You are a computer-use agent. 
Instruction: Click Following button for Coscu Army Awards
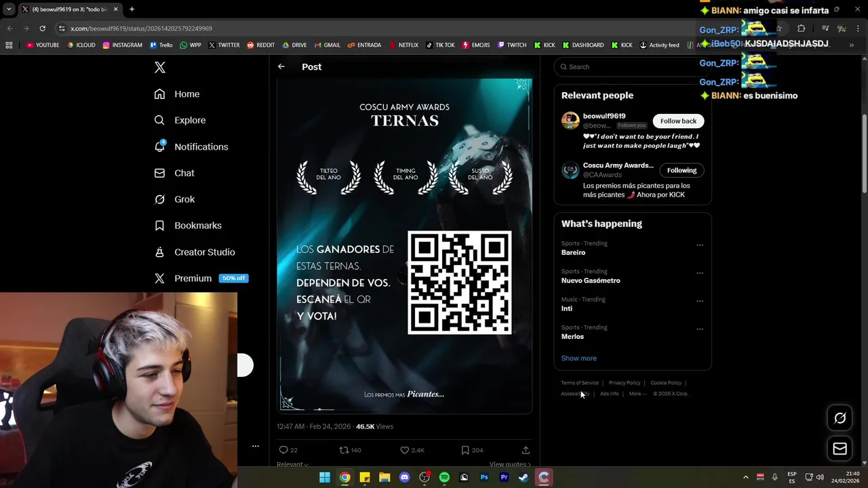click(682, 170)
